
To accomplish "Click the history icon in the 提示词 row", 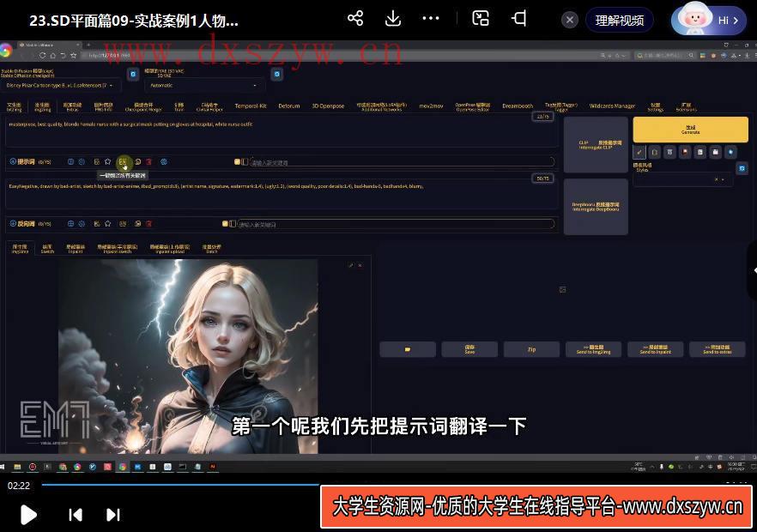I will [97, 161].
